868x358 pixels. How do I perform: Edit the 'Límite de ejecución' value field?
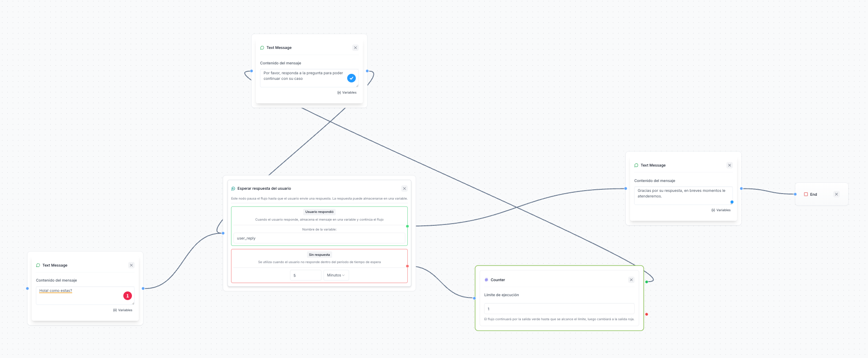click(x=559, y=309)
